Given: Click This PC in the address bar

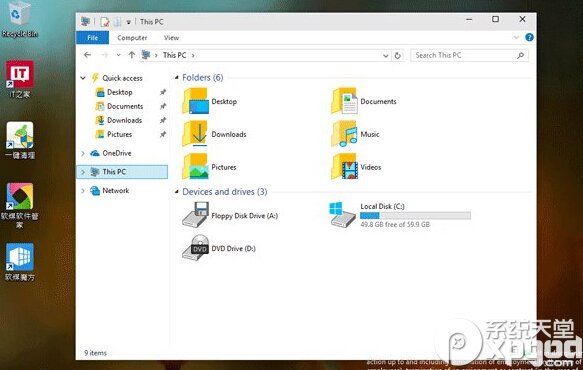Looking at the screenshot, I should pos(174,55).
